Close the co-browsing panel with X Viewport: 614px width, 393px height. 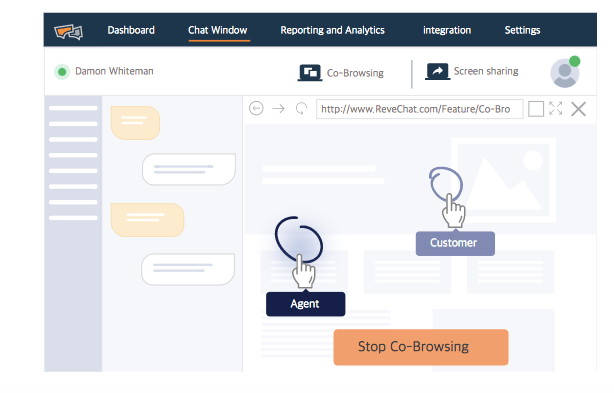(578, 109)
